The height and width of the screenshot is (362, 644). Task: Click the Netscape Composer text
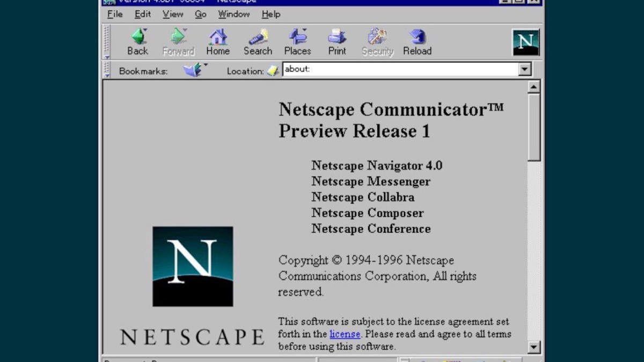click(368, 213)
